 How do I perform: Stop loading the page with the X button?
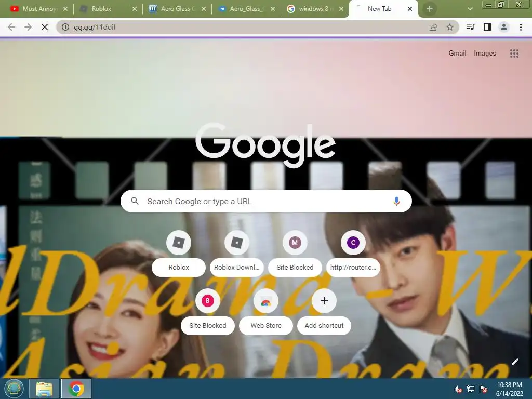click(45, 27)
